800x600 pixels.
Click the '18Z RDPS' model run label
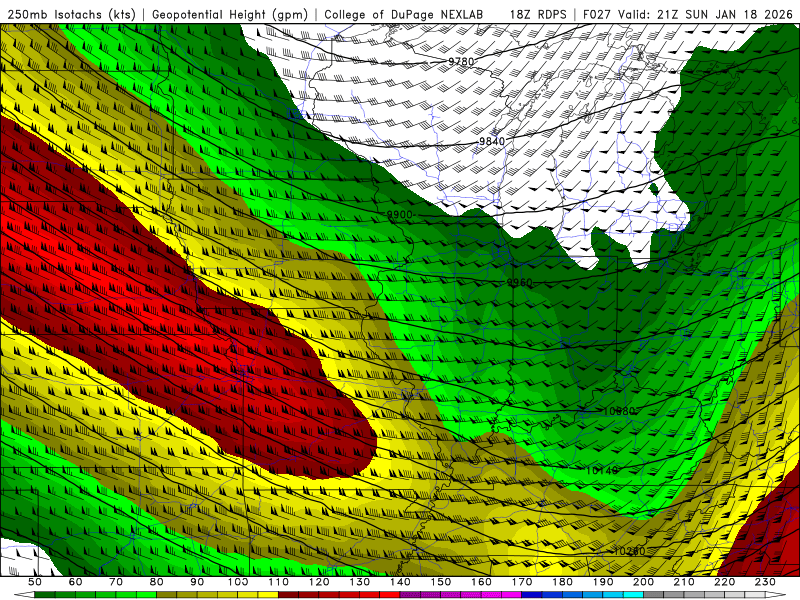[x=538, y=15]
